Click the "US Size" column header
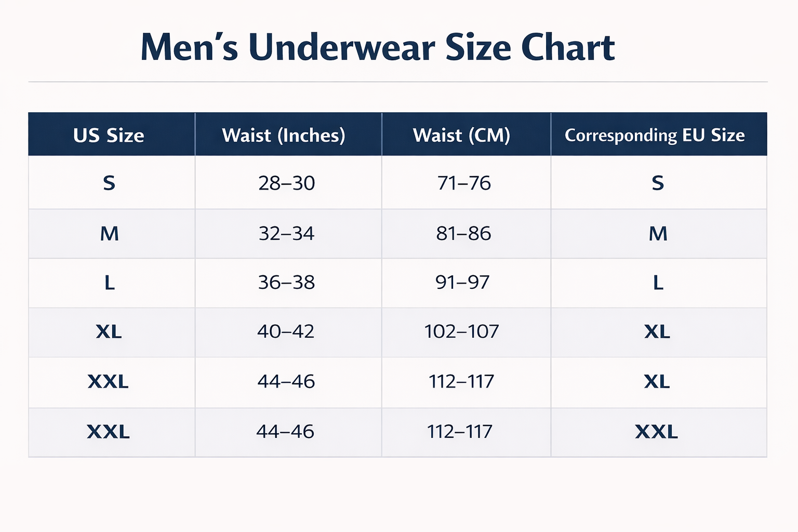 point(109,135)
